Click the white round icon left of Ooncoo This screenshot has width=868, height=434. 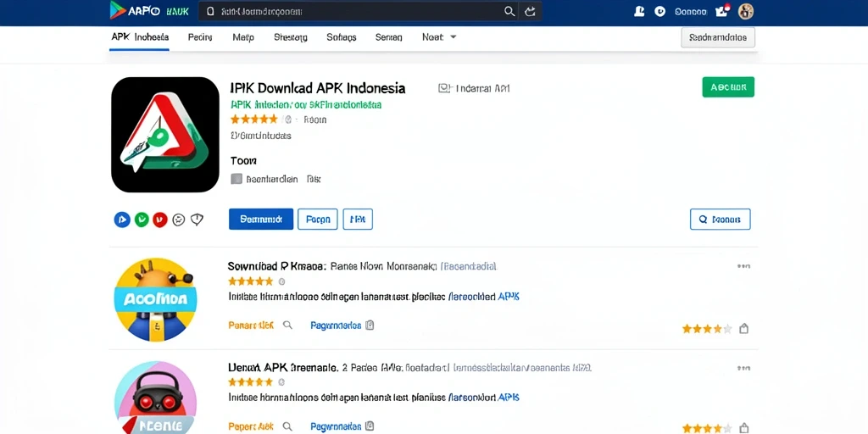point(659,11)
